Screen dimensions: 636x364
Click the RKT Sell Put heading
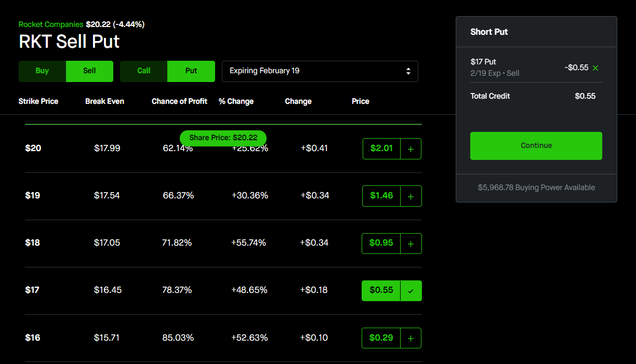click(x=69, y=42)
